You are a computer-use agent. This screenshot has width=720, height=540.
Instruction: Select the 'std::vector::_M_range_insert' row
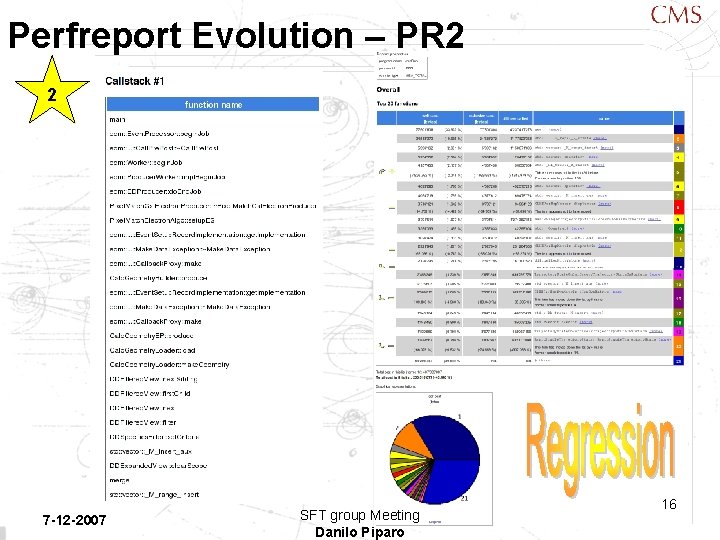click(213, 495)
